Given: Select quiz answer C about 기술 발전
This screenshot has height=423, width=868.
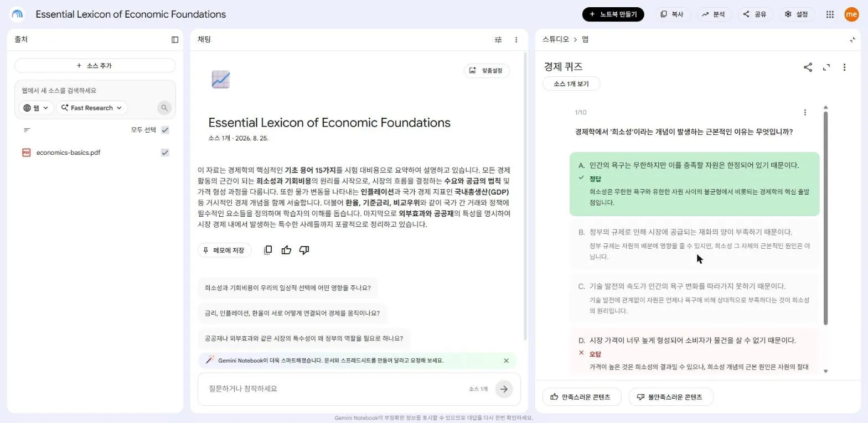Looking at the screenshot, I should pos(694,298).
